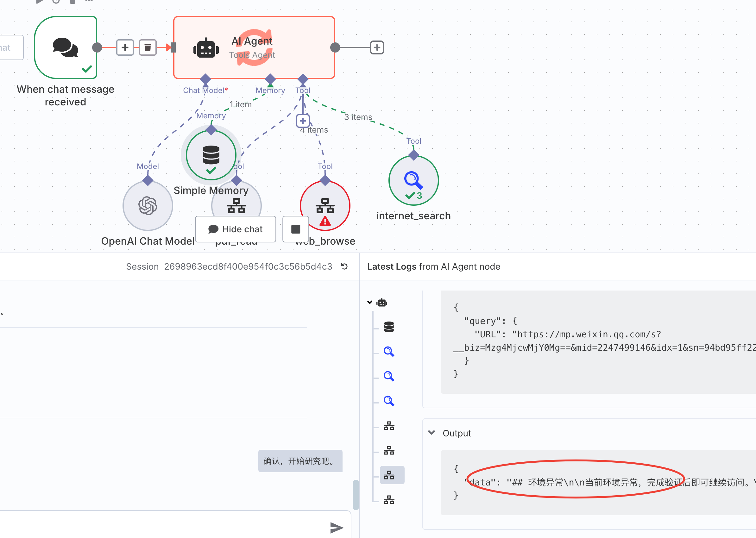The image size is (756, 538).
Task: Reset the chat session
Action: 344,266
